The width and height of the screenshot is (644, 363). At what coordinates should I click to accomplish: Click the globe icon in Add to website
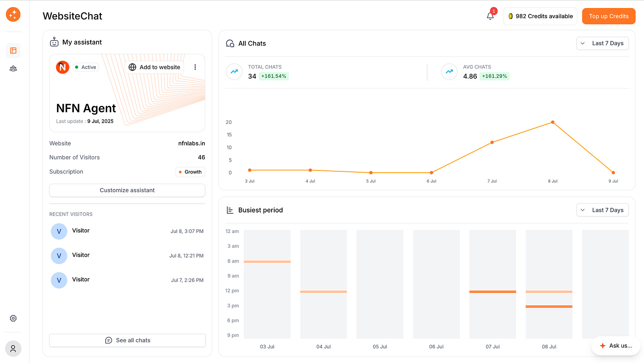132,67
